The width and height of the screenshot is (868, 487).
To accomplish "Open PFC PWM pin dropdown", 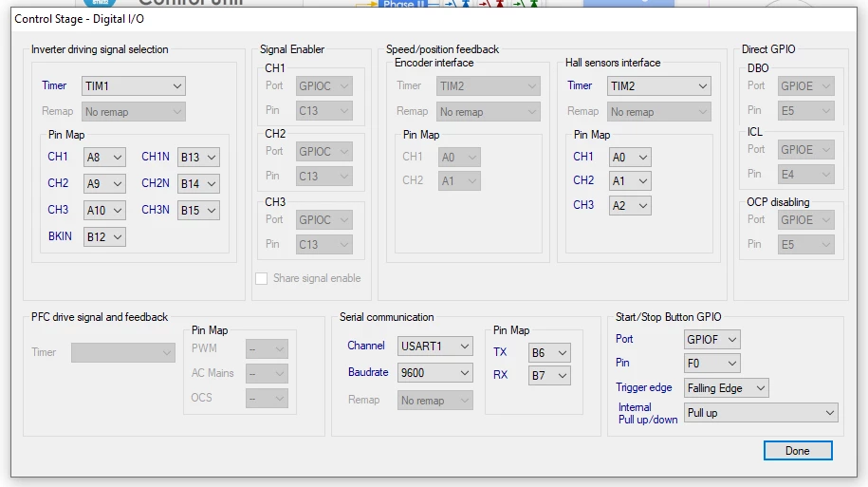I will pos(267,349).
